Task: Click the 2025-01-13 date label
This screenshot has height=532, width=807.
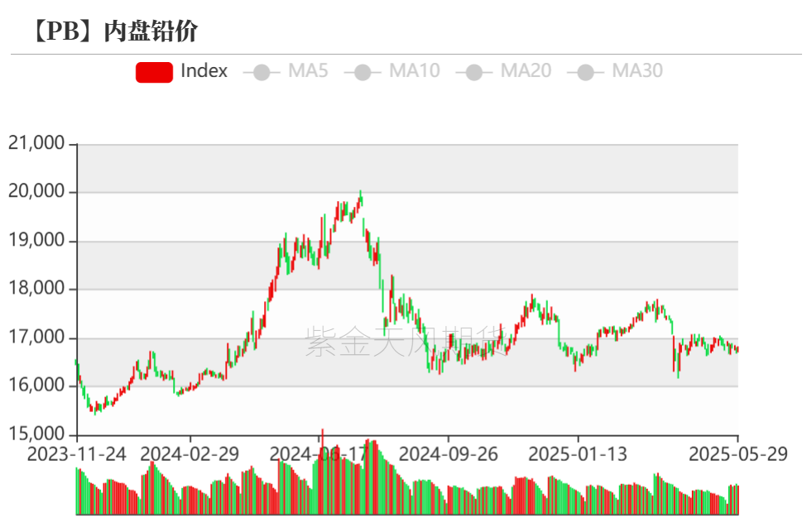Action: pos(578,454)
